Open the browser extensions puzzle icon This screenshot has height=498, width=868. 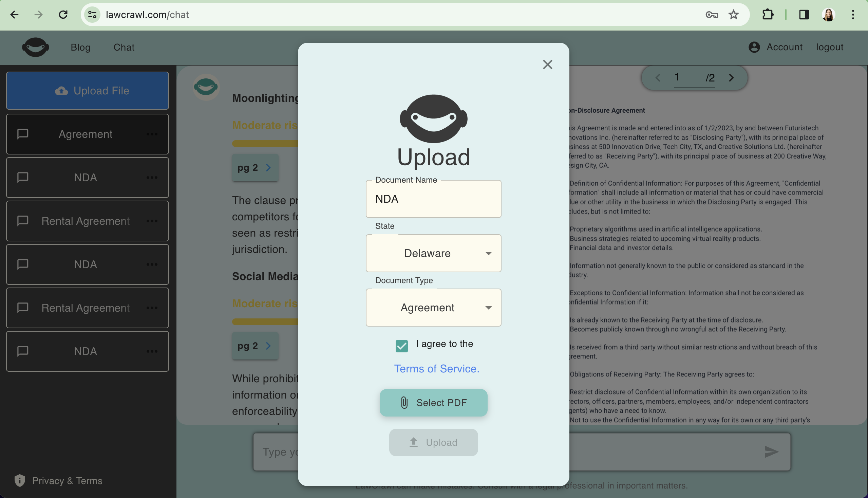click(768, 15)
